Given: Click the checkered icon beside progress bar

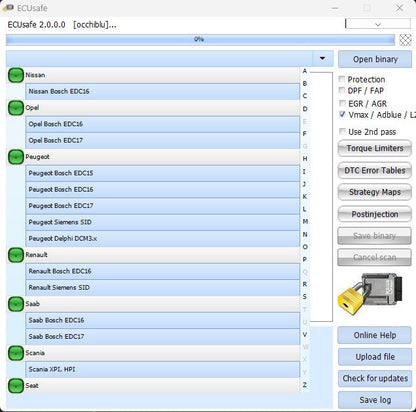Looking at the screenshot, I should [x=405, y=40].
